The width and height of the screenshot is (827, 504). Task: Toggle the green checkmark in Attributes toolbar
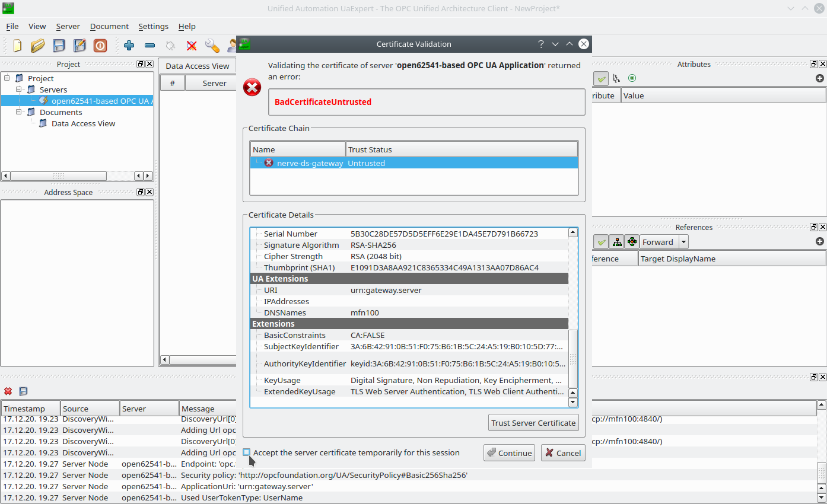602,78
